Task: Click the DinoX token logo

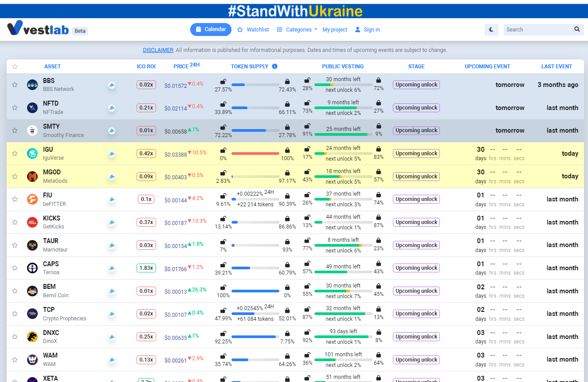Action: (x=32, y=337)
